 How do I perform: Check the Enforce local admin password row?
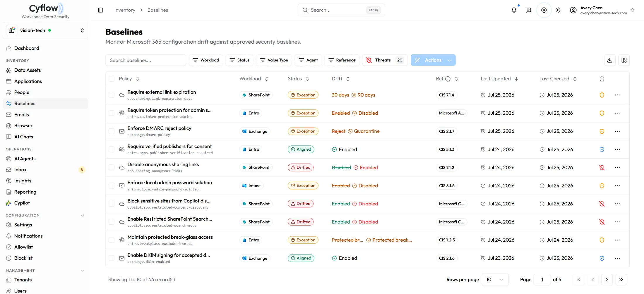(112, 185)
